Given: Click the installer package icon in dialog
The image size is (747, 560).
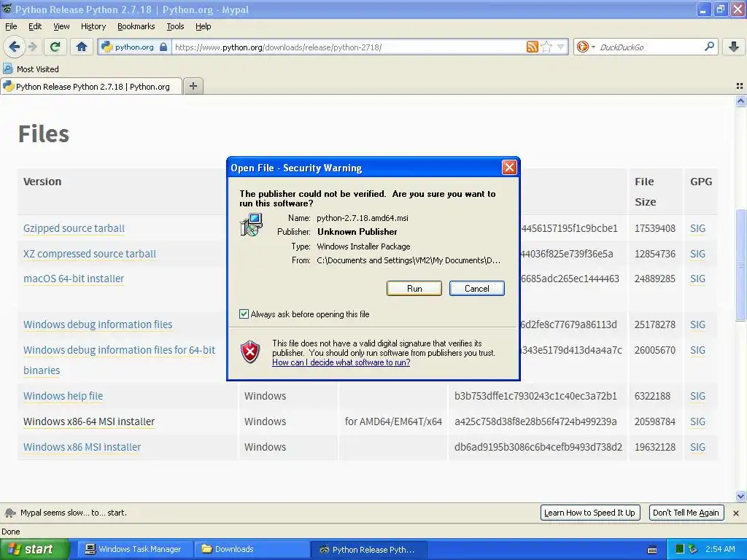Looking at the screenshot, I should coord(251,225).
